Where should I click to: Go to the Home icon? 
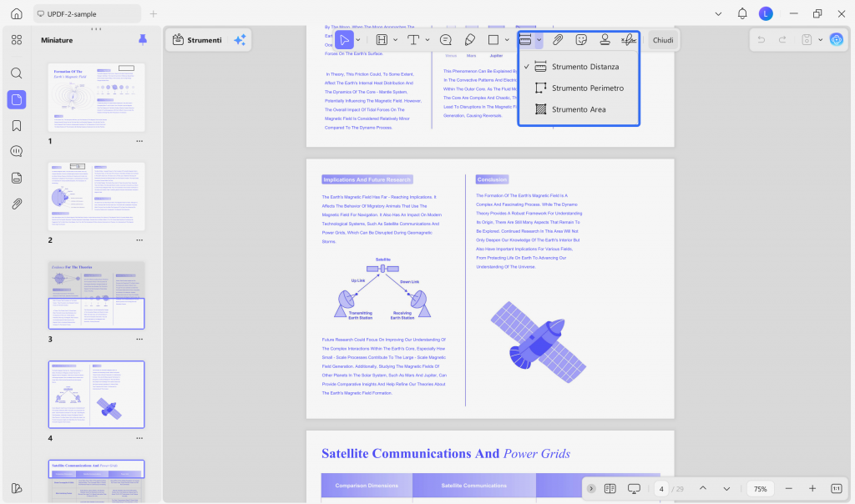(x=17, y=13)
